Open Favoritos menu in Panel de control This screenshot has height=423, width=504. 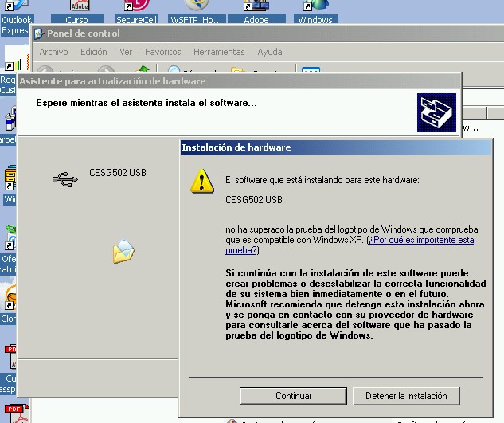(163, 52)
